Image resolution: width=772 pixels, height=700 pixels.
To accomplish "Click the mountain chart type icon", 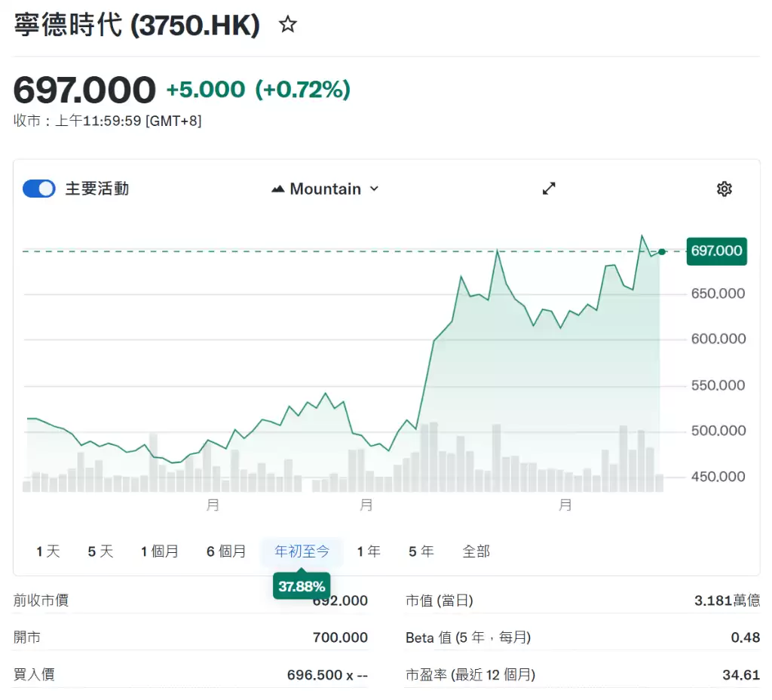I will click(277, 189).
